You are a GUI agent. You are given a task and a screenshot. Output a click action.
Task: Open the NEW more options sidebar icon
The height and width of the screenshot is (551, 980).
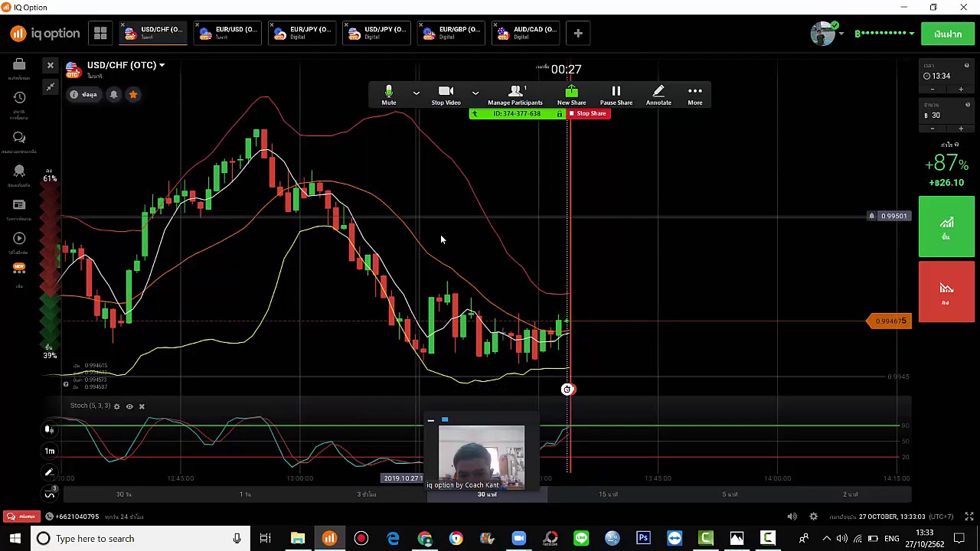click(x=19, y=268)
